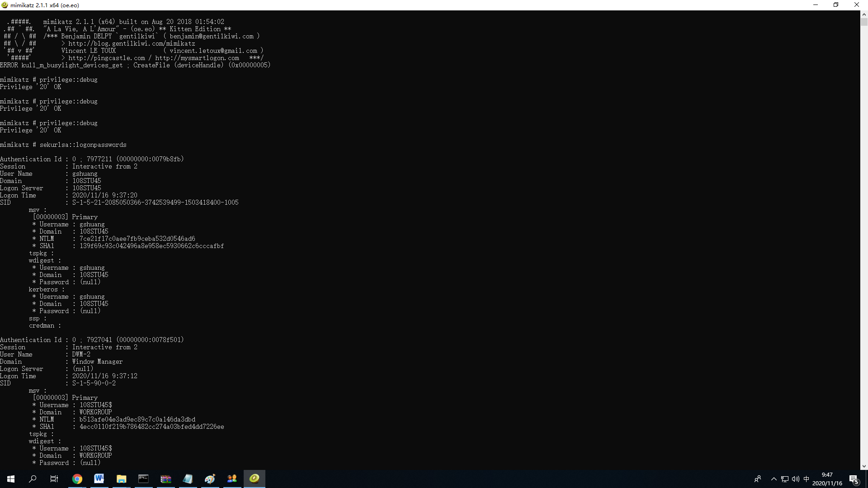Open Task View in taskbar
The image size is (868, 488).
point(54,479)
